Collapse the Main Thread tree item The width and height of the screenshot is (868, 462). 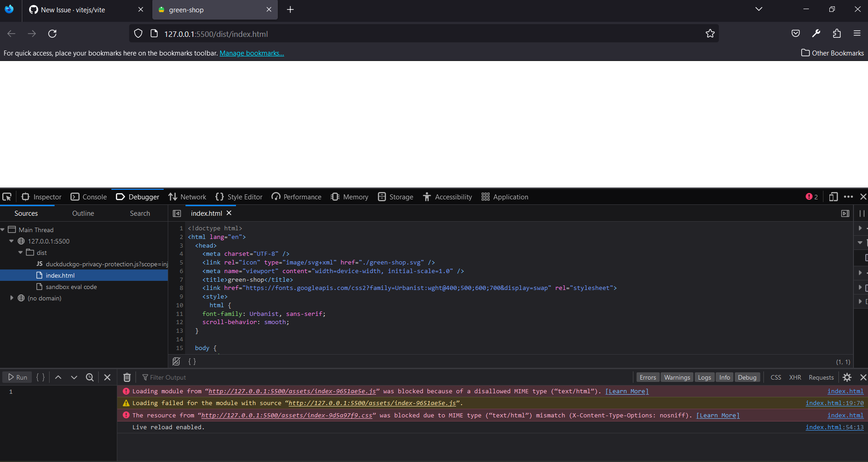(3, 229)
